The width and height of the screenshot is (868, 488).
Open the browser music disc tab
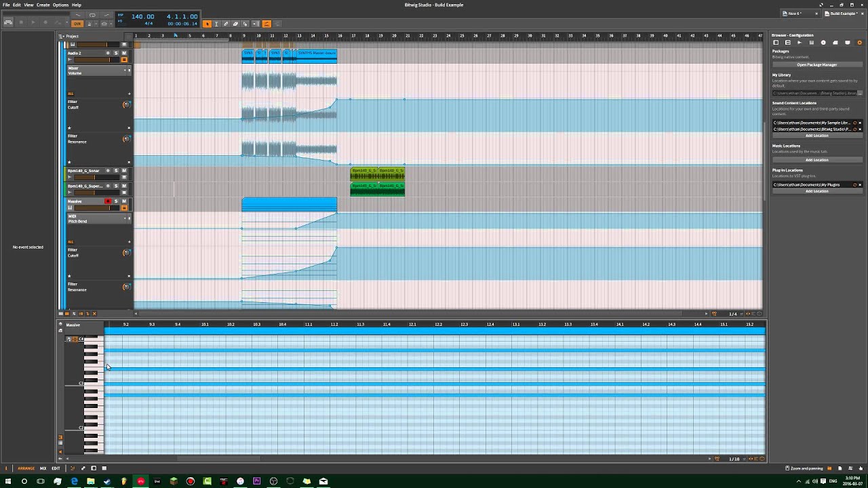point(823,43)
